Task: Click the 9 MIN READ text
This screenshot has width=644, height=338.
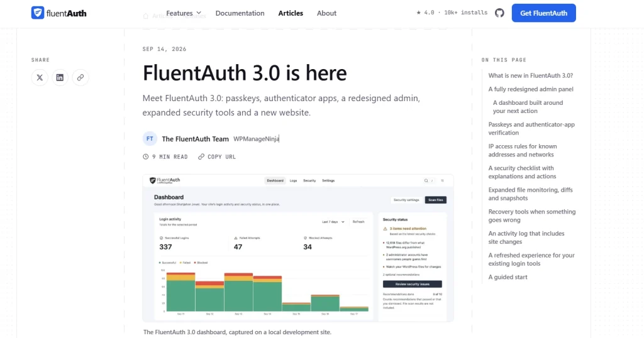Action: click(x=170, y=156)
